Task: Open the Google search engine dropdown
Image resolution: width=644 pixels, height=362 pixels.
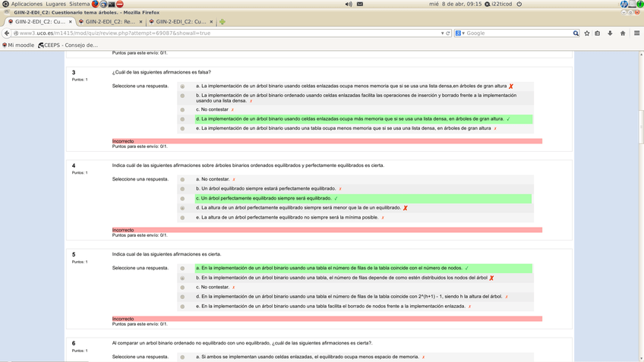Action: coord(460,33)
